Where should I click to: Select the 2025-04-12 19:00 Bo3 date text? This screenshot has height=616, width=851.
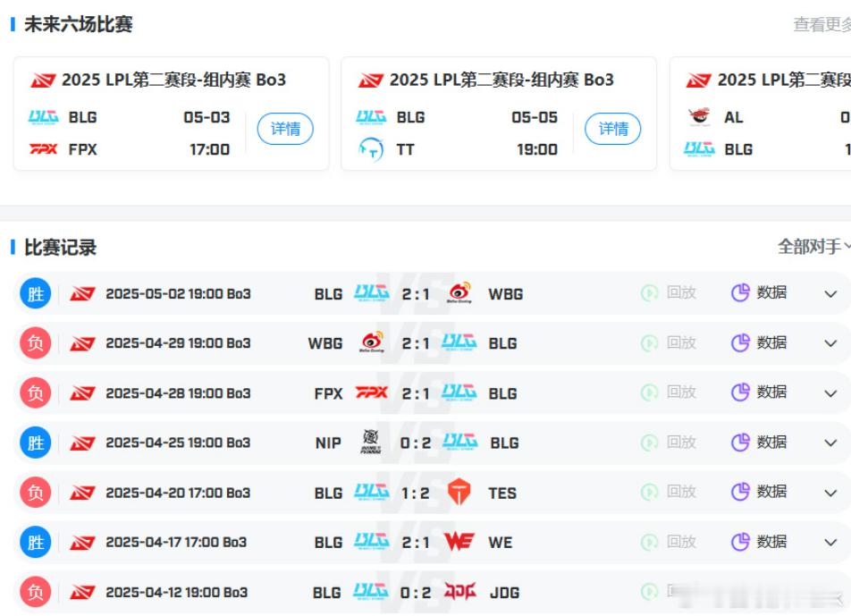[x=176, y=592]
